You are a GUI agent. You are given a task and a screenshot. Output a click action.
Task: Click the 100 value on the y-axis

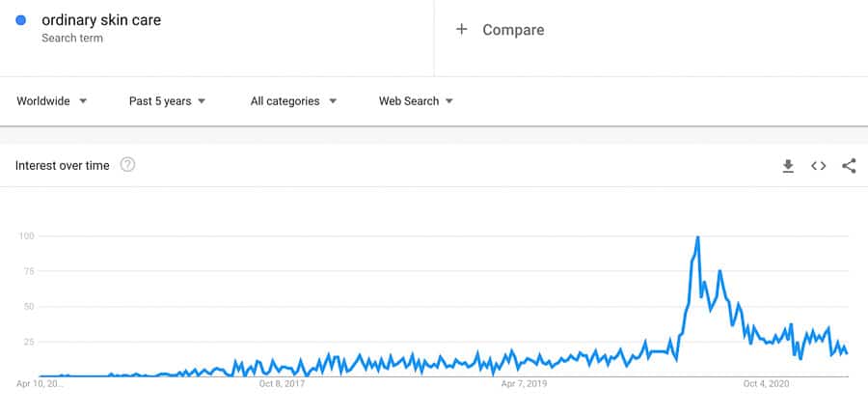[27, 236]
